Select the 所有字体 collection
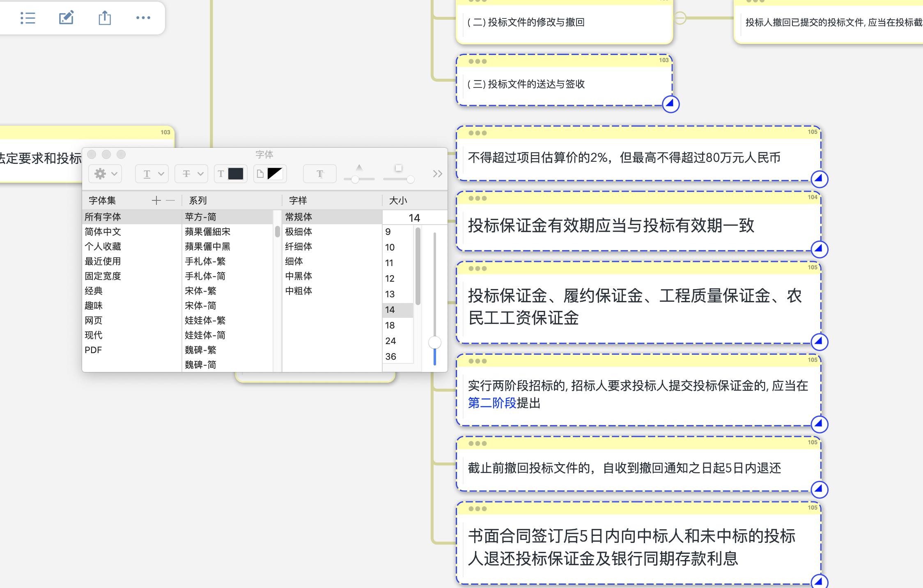 pyautogui.click(x=132, y=217)
